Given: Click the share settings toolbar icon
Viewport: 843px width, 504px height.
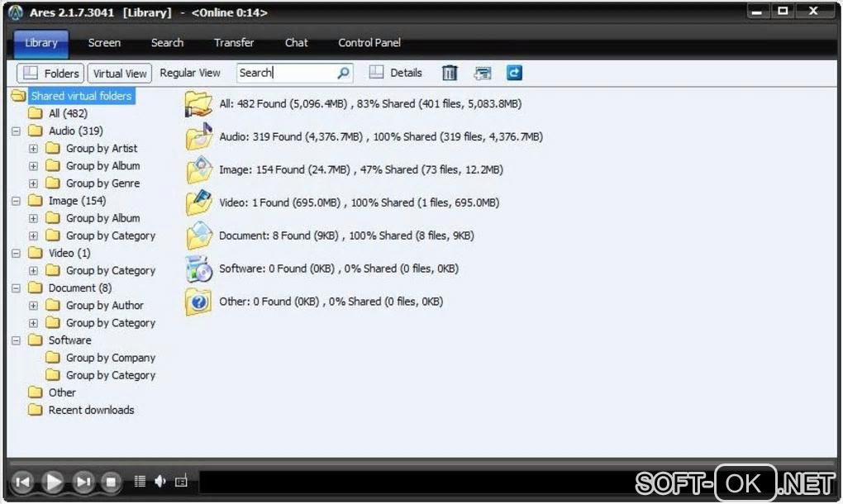Looking at the screenshot, I should (x=483, y=73).
